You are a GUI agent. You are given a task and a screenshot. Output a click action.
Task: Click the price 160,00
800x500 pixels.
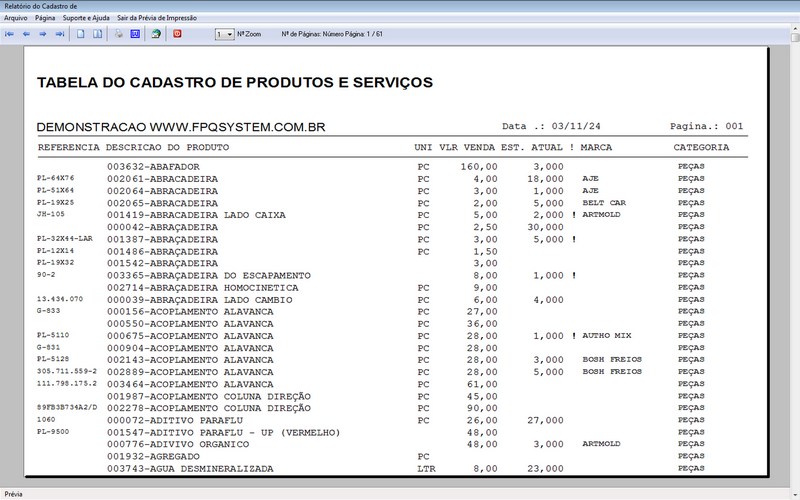pyautogui.click(x=479, y=167)
